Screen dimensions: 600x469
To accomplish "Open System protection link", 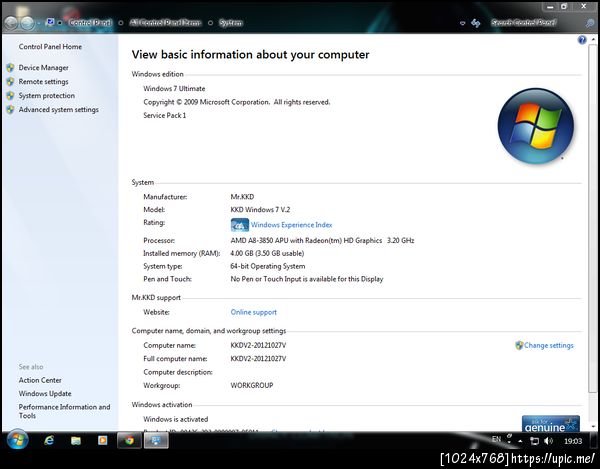I will [x=47, y=96].
